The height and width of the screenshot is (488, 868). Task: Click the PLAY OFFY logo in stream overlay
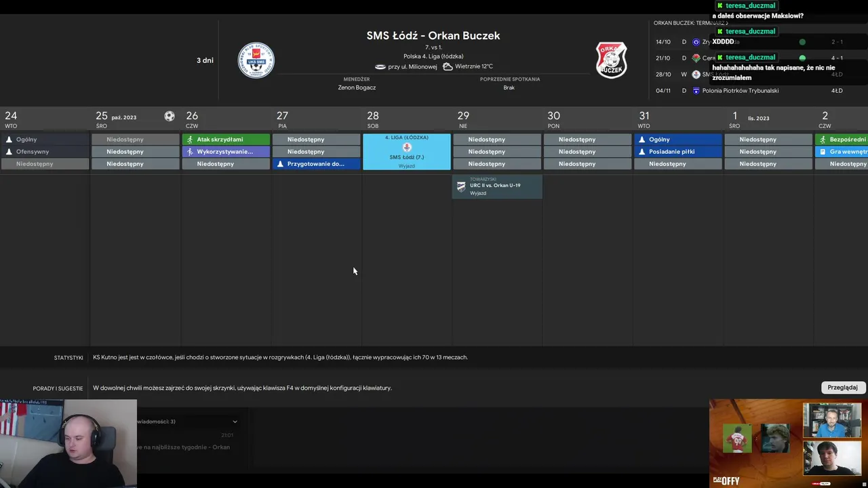click(726, 480)
